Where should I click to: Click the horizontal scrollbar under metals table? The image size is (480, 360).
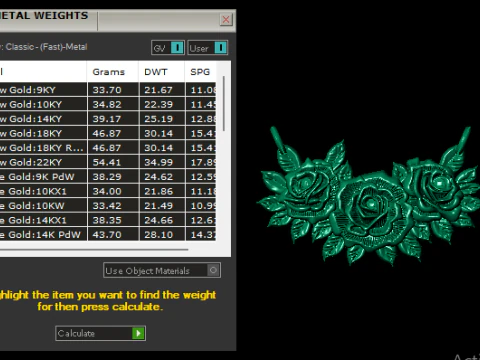pyautogui.click(x=94, y=249)
